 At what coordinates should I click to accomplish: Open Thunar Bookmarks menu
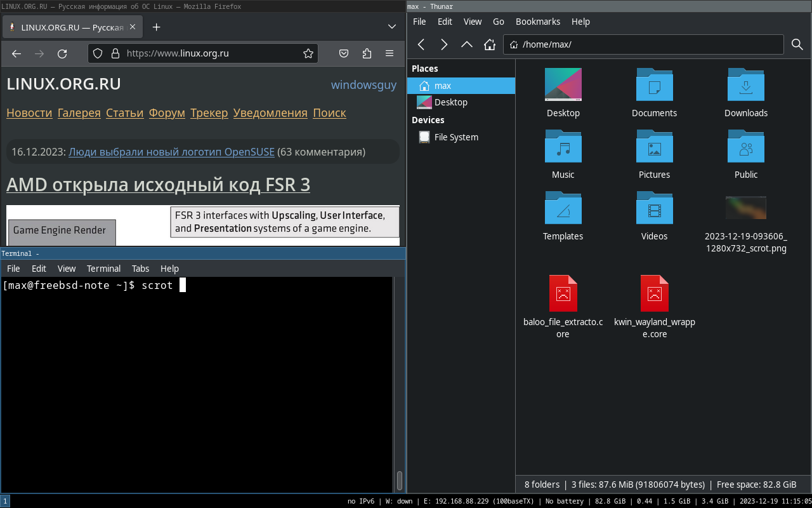tap(538, 22)
